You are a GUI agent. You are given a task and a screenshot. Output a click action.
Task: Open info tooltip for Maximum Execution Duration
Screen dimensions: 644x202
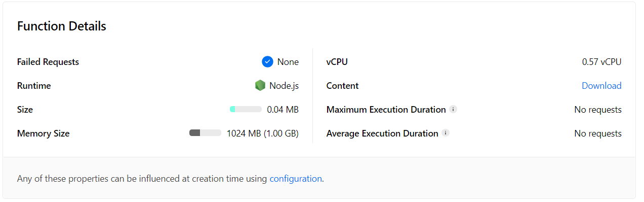(453, 109)
